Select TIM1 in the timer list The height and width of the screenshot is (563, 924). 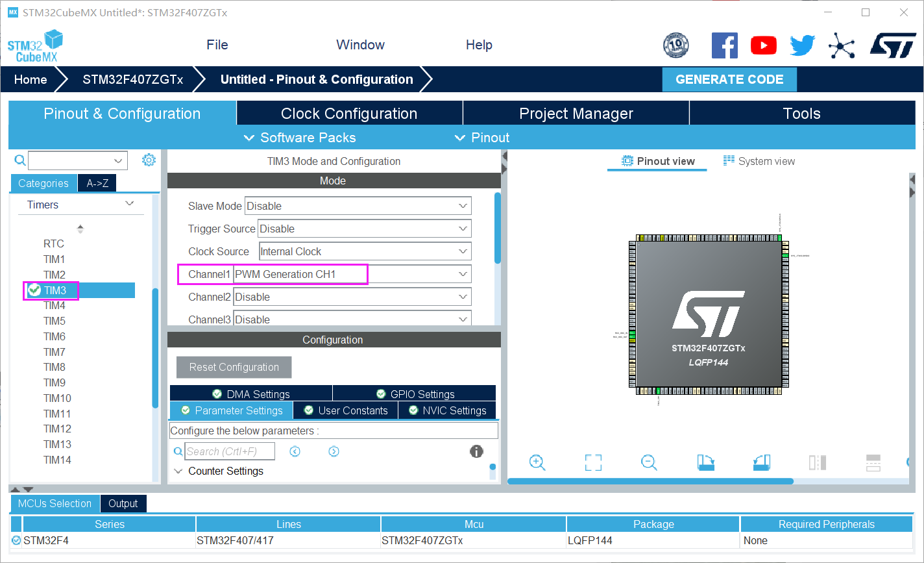click(x=55, y=259)
